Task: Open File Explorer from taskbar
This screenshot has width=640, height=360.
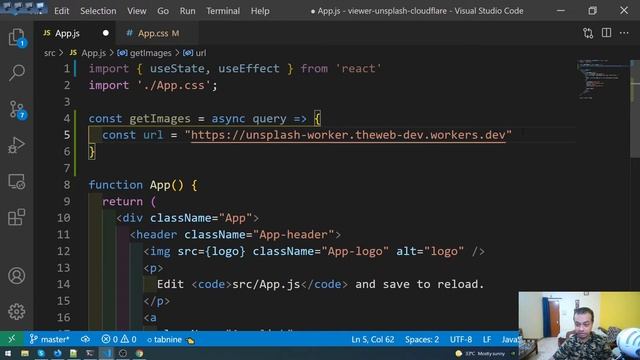Action: coord(24,353)
